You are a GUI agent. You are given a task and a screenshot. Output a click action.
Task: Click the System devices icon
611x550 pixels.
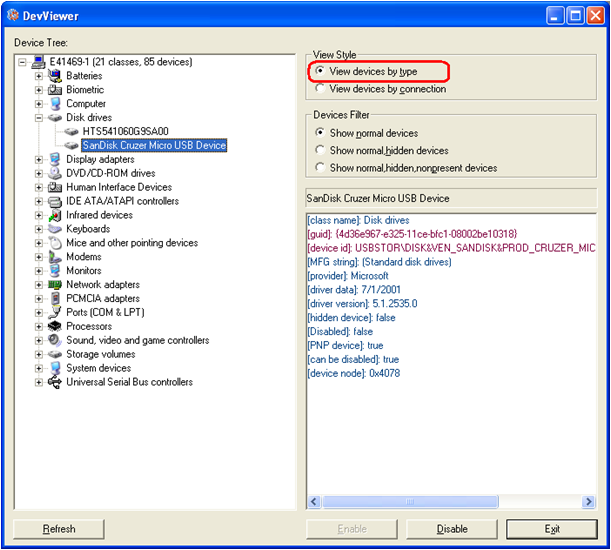[x=55, y=368]
